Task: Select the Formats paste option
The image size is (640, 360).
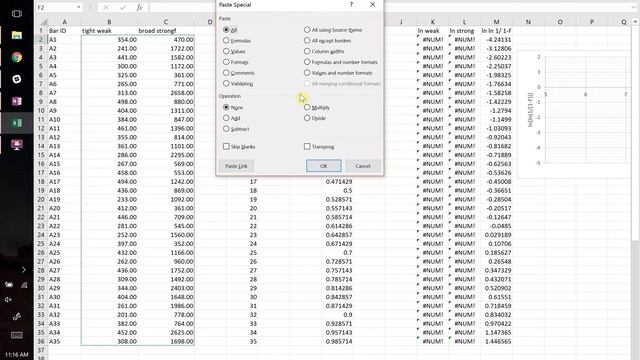Action: 236,62
